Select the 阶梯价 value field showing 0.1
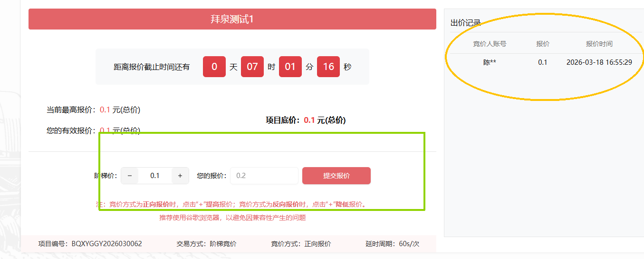Screen dimensions: 644x259 155,176
